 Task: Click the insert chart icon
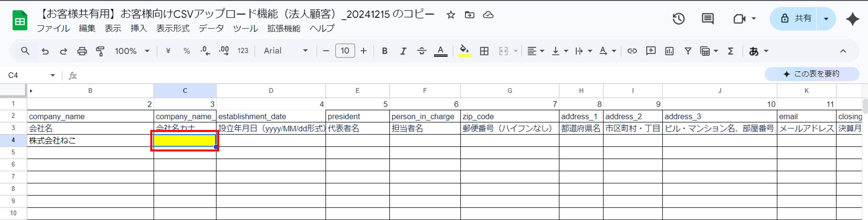click(x=669, y=51)
